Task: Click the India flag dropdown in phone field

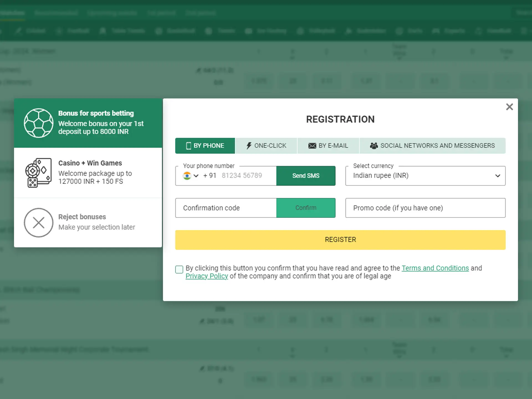Action: point(190,176)
